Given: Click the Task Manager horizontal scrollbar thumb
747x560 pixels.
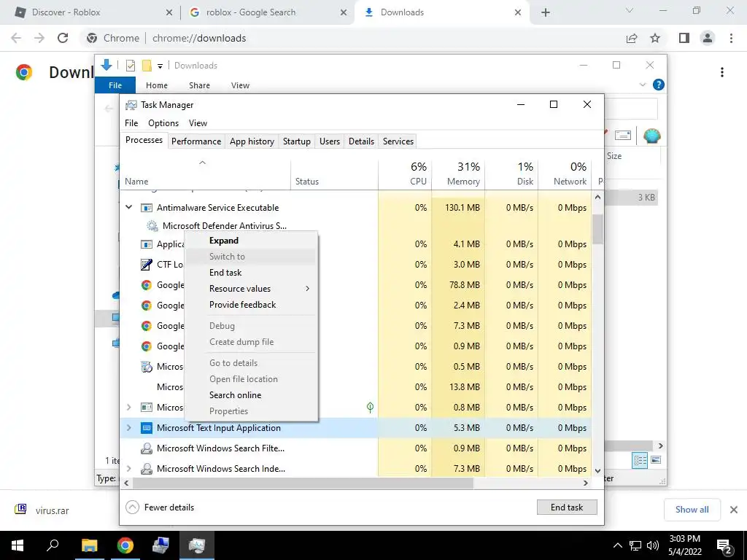Looking at the screenshot, I should (303, 483).
